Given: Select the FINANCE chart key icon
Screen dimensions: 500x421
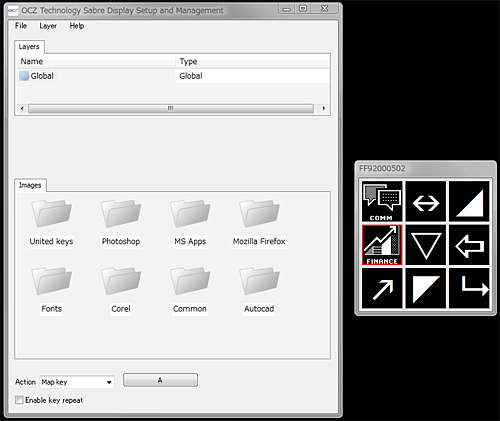Looking at the screenshot, I should point(382,245).
